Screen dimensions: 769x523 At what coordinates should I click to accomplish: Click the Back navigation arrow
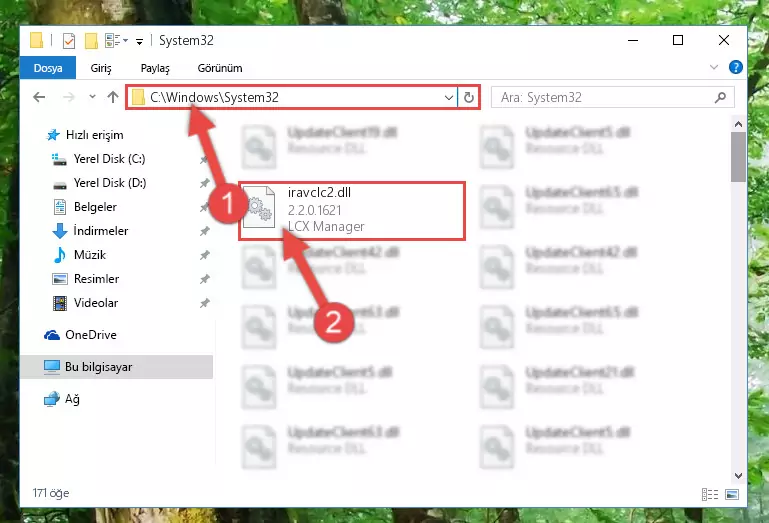click(x=39, y=97)
